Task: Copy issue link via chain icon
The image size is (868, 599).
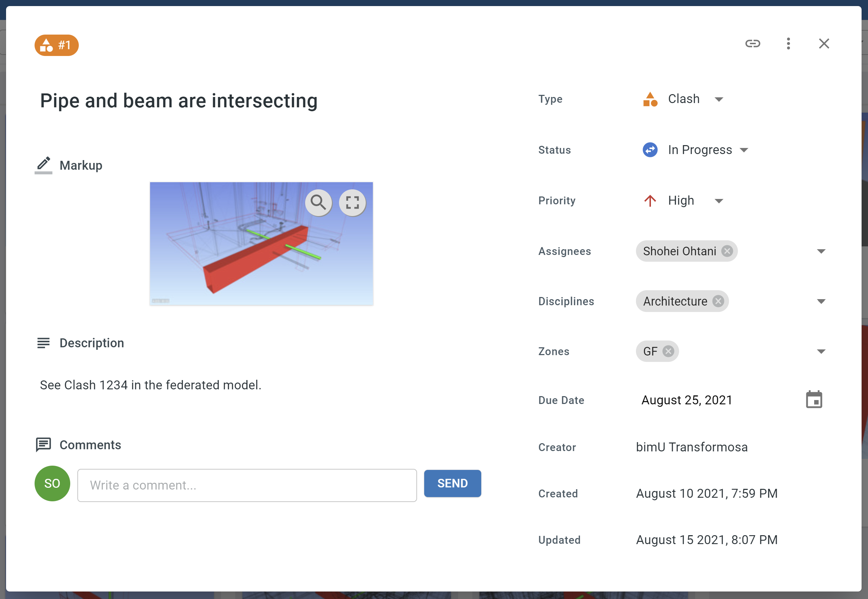Action: pos(753,43)
